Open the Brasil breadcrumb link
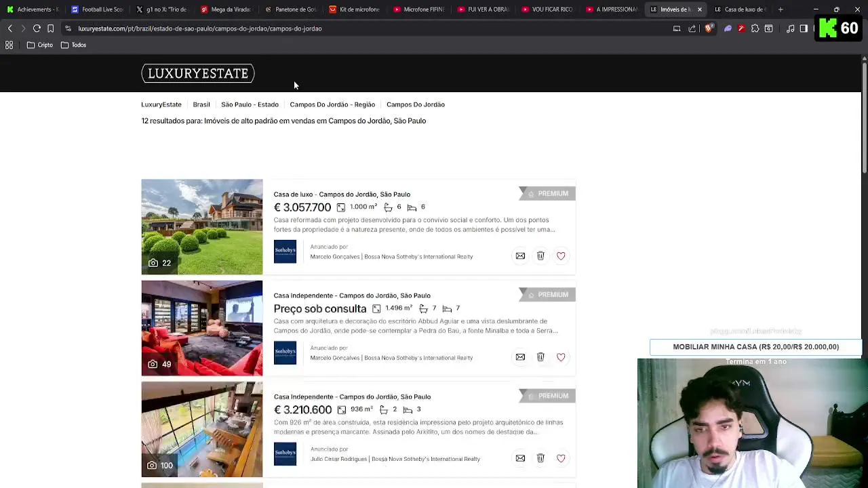The height and width of the screenshot is (488, 868). [x=201, y=104]
